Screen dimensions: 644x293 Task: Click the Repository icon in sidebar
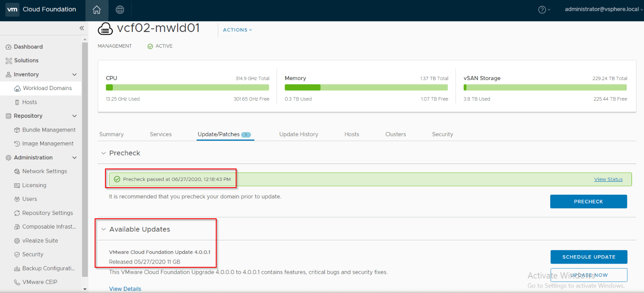point(9,116)
